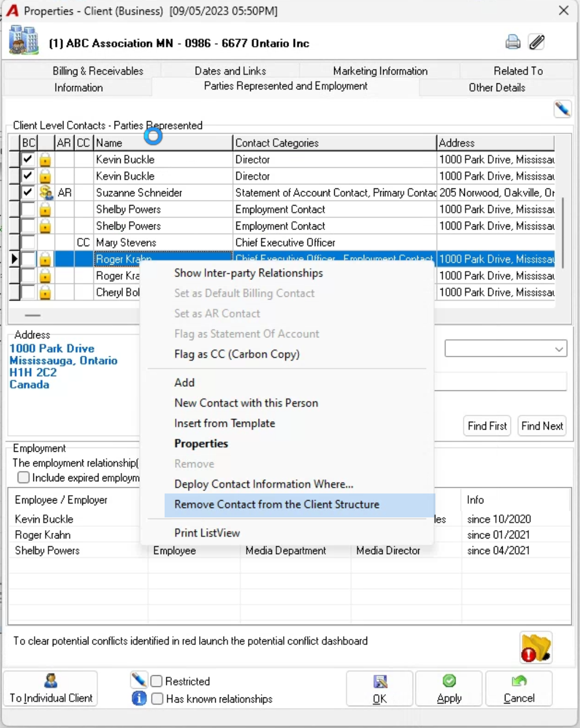Click the blue info icon beside Has known relationships
Viewport: 580px width, 728px height.
[x=139, y=698]
